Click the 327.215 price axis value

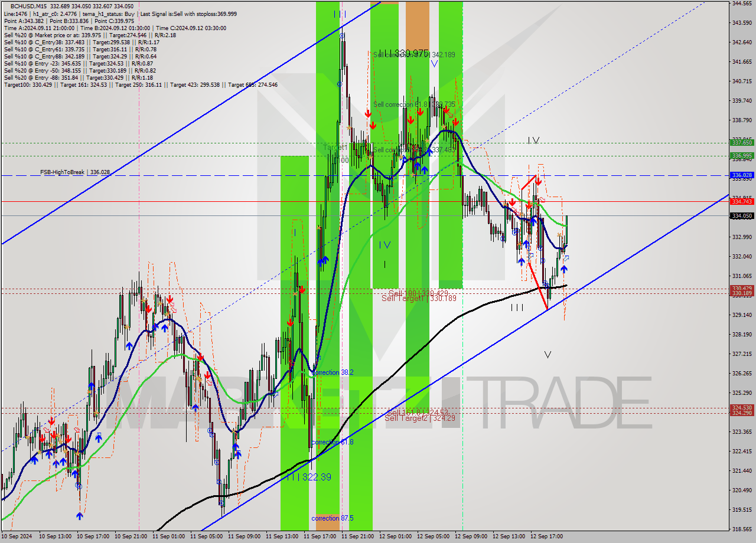(x=742, y=354)
